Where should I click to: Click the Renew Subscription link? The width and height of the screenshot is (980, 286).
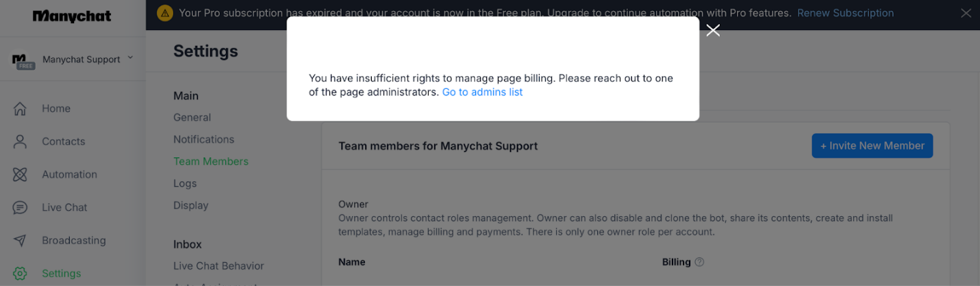coord(845,13)
